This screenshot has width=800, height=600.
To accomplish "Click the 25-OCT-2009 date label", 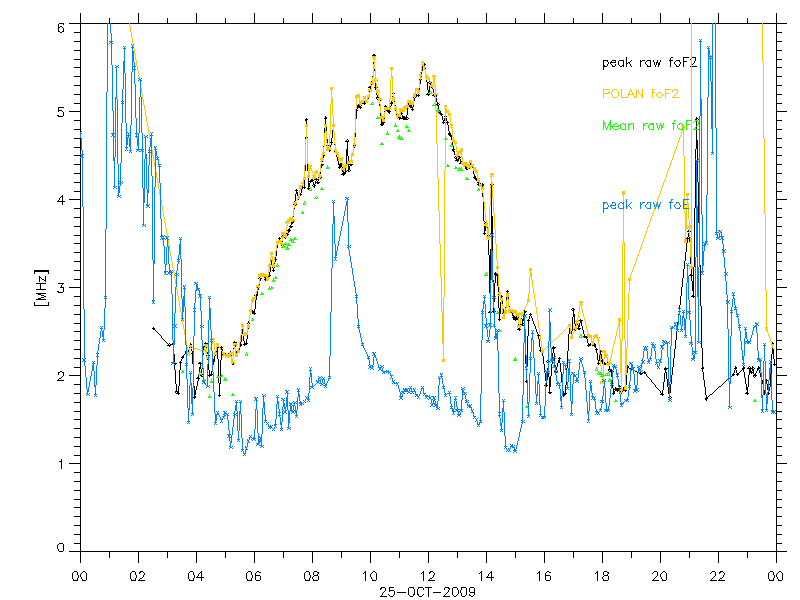I will coord(428,592).
